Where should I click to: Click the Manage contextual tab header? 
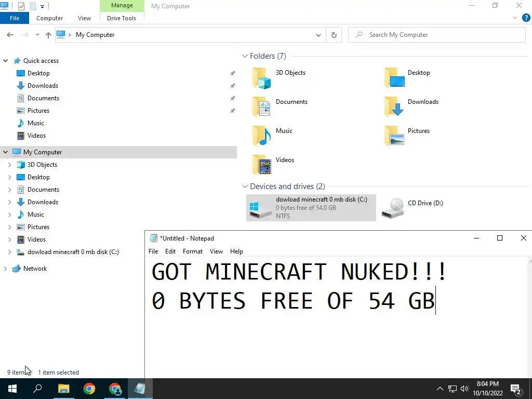pyautogui.click(x=122, y=5)
